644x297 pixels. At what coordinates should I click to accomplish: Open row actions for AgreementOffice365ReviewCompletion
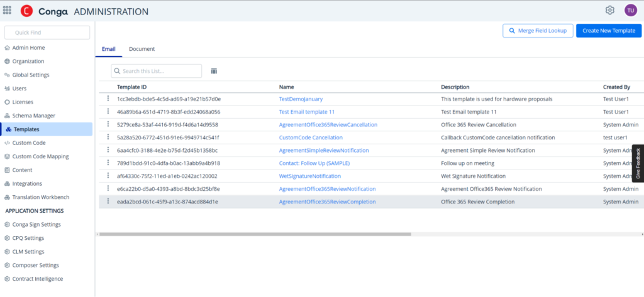(x=108, y=202)
